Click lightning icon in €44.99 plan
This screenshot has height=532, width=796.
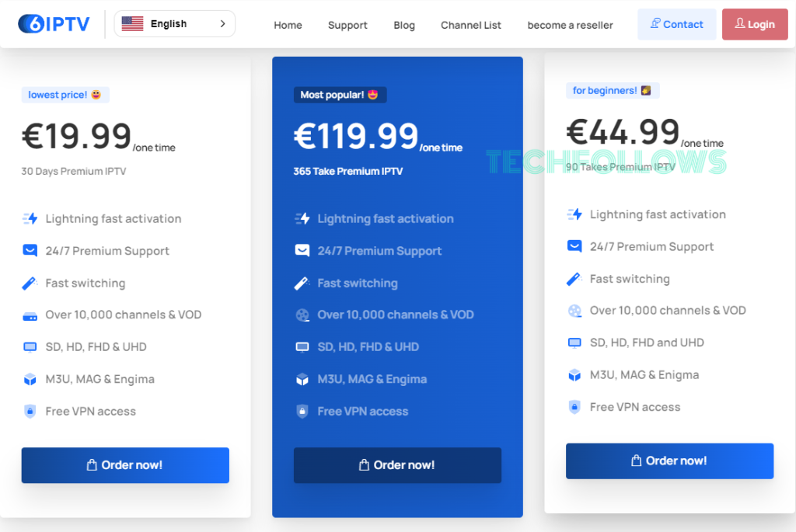pyautogui.click(x=574, y=214)
